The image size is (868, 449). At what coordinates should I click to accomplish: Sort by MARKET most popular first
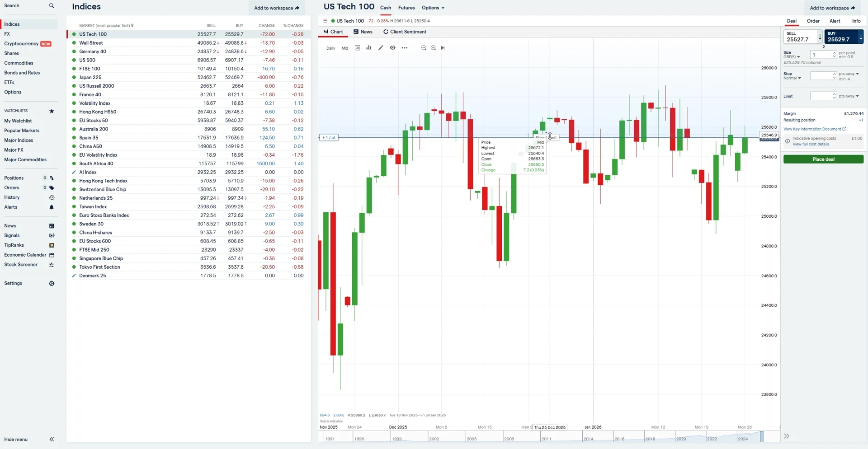[x=106, y=26]
